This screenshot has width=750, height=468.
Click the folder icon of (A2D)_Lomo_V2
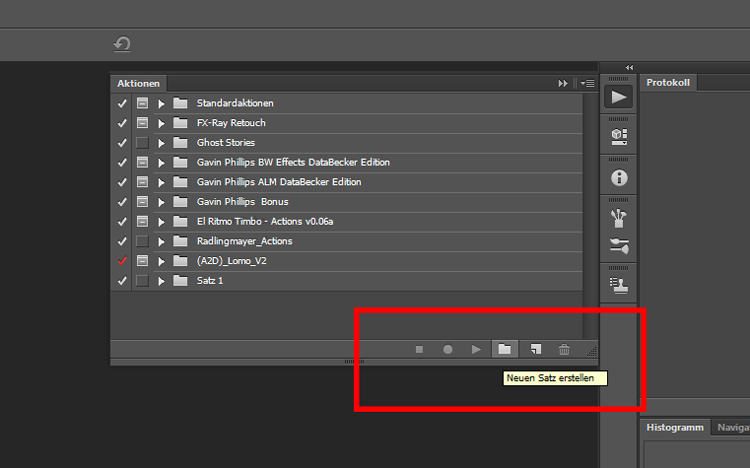(180, 261)
